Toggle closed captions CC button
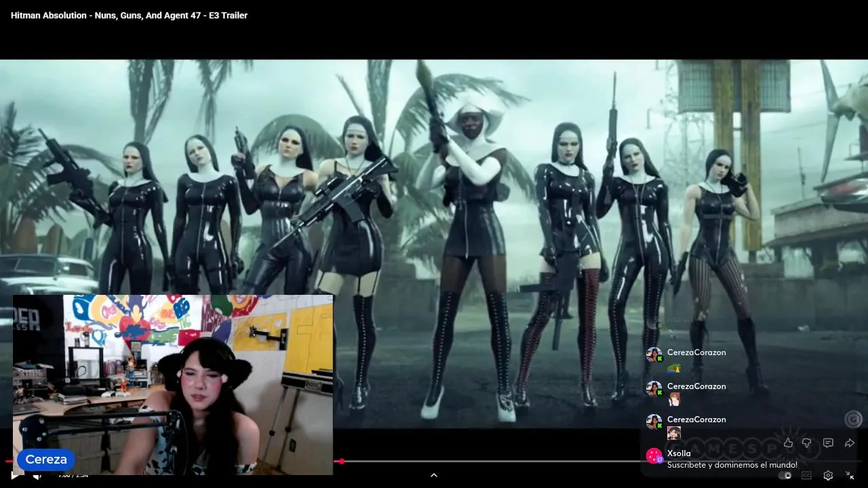 (x=806, y=475)
